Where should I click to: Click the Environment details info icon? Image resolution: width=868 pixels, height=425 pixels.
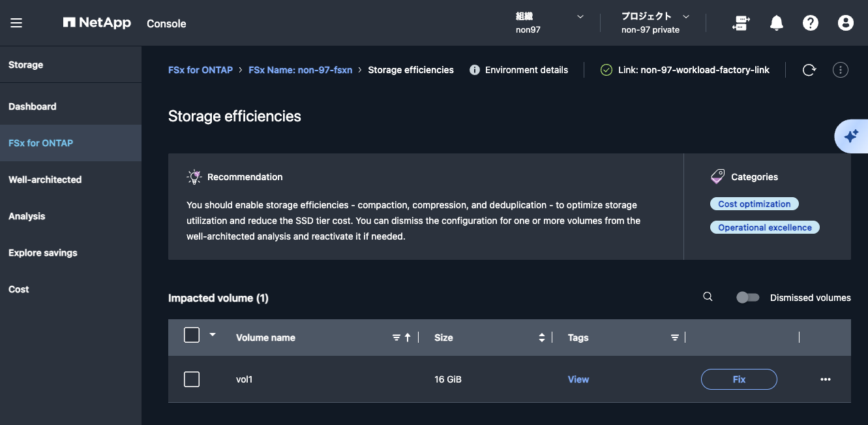click(475, 70)
